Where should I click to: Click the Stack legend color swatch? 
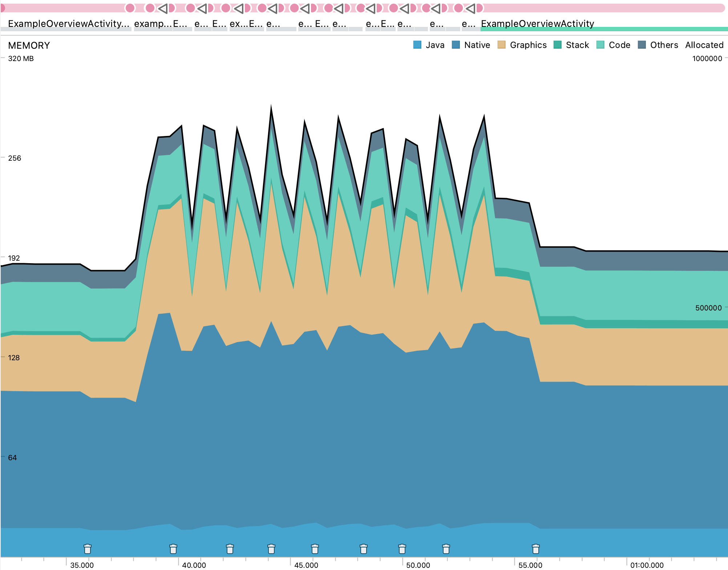(x=558, y=45)
